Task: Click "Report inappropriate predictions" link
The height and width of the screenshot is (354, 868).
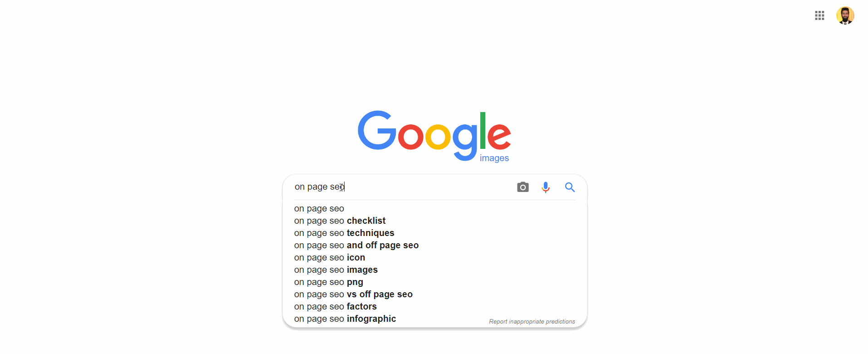Action: tap(532, 322)
